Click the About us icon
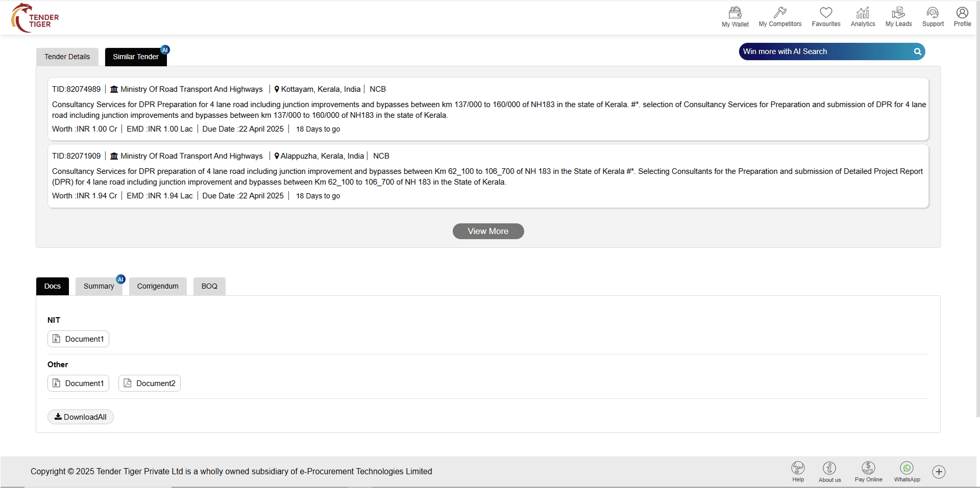The width and height of the screenshot is (980, 488). 829,468
